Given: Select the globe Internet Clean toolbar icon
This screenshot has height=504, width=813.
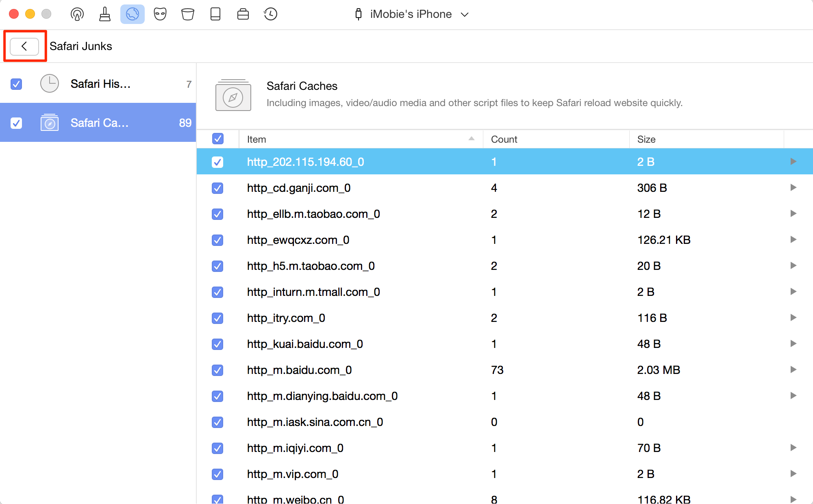Looking at the screenshot, I should point(133,14).
